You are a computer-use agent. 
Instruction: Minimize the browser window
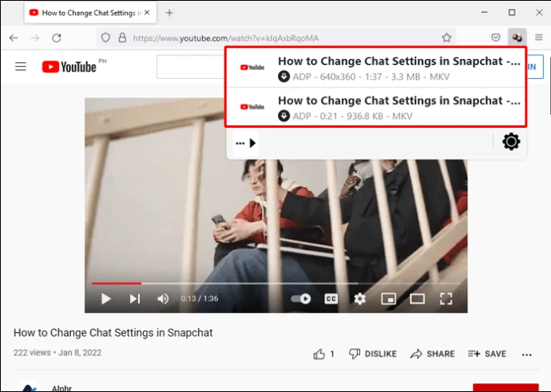coord(484,12)
